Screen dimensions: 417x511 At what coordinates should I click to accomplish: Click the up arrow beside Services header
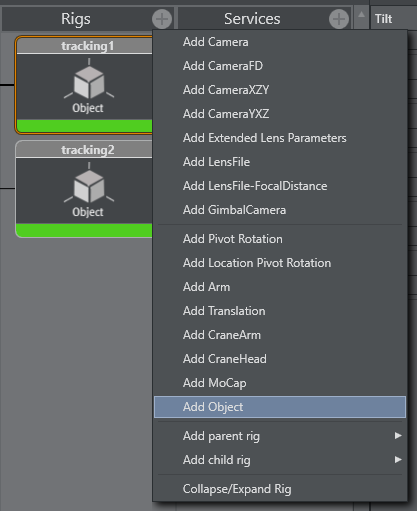click(361, 15)
